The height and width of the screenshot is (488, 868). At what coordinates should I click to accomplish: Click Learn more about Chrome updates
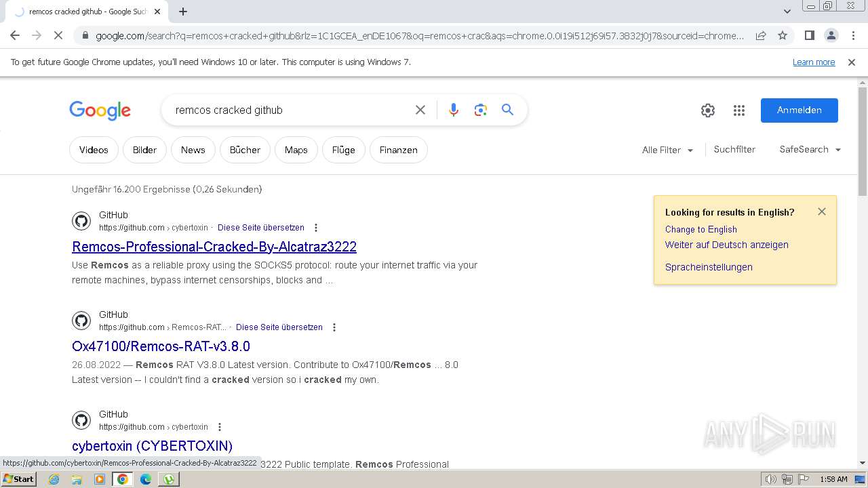[814, 62]
